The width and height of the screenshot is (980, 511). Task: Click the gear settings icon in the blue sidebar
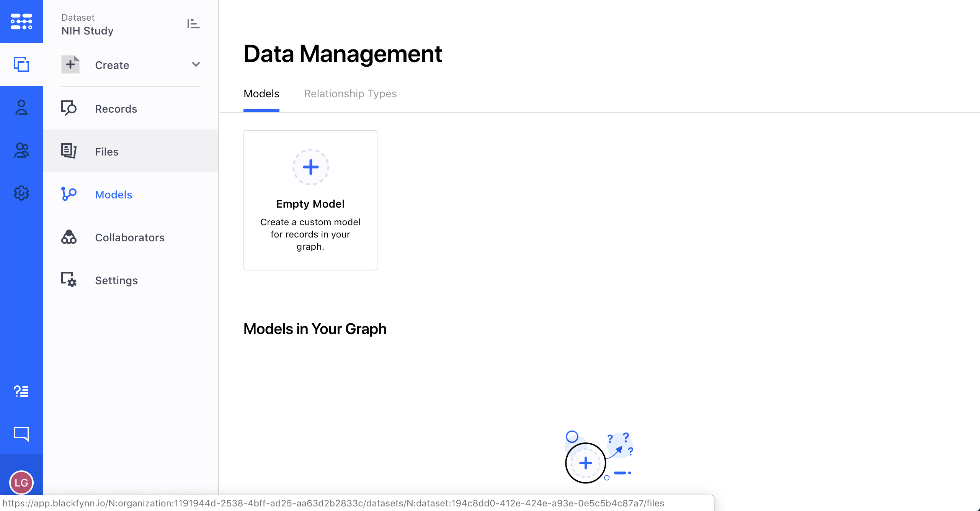click(x=21, y=193)
